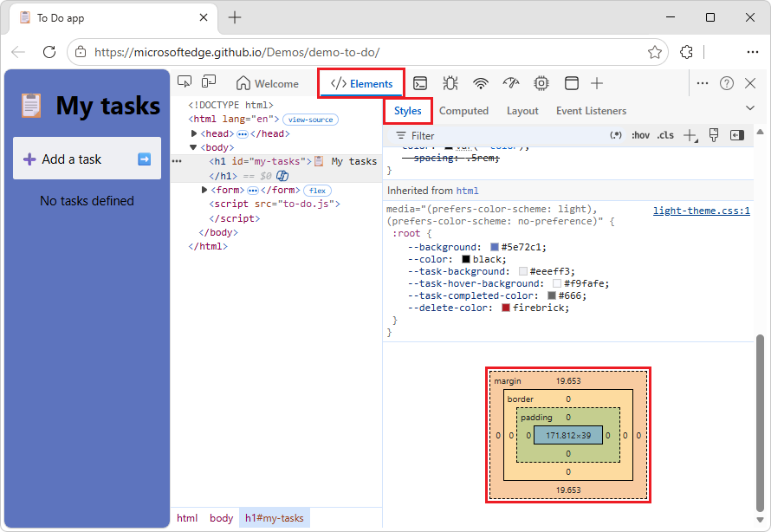Click the head ellipsis expand badge
This screenshot has width=771, height=532.
tap(243, 133)
